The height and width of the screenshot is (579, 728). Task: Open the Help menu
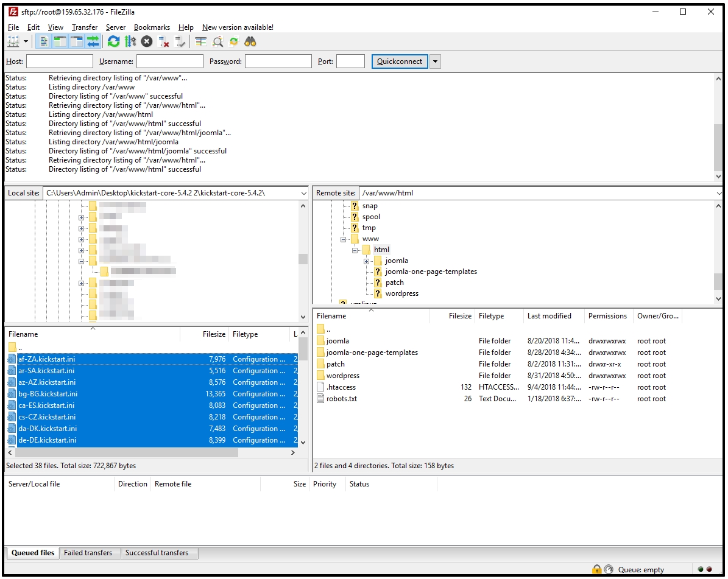[x=186, y=27]
